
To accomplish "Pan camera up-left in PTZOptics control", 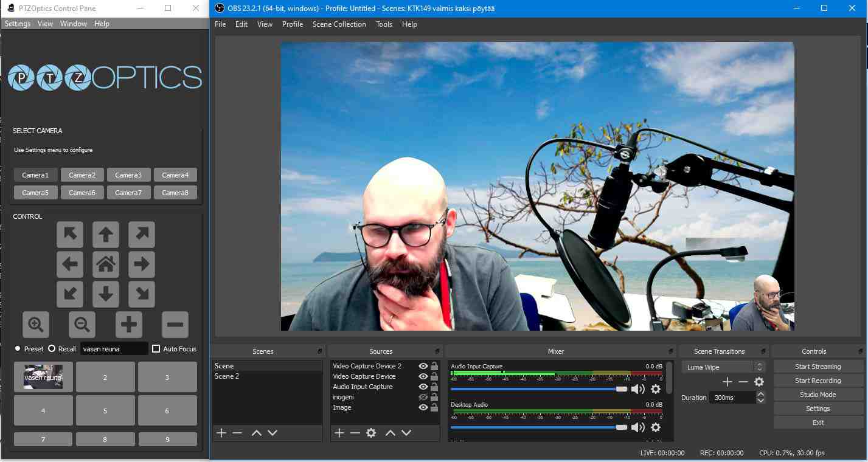I will click(70, 235).
